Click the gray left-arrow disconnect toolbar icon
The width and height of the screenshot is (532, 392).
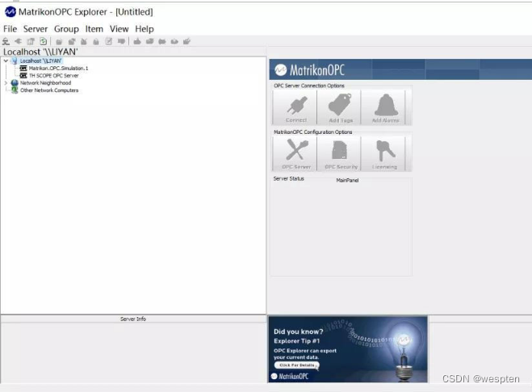point(18,41)
